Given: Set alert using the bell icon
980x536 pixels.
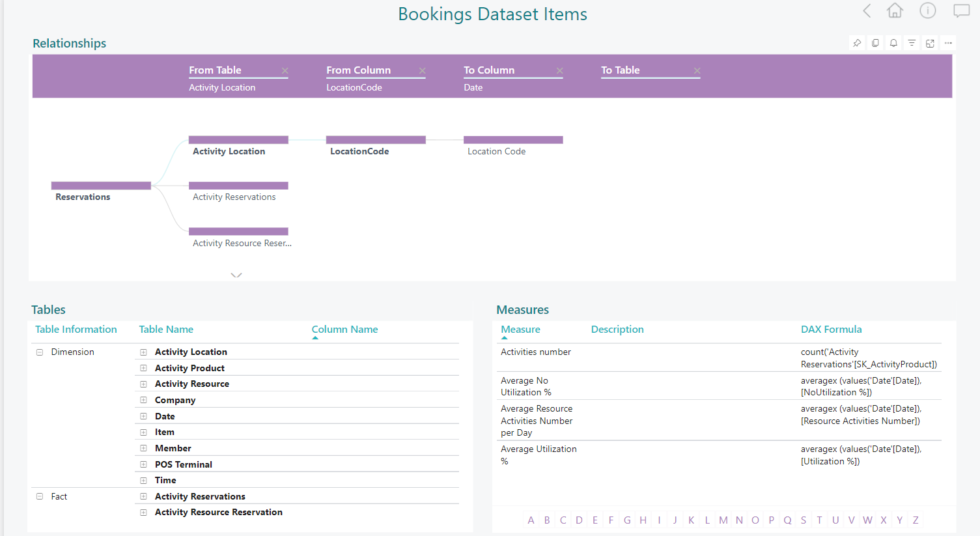Looking at the screenshot, I should [893, 43].
